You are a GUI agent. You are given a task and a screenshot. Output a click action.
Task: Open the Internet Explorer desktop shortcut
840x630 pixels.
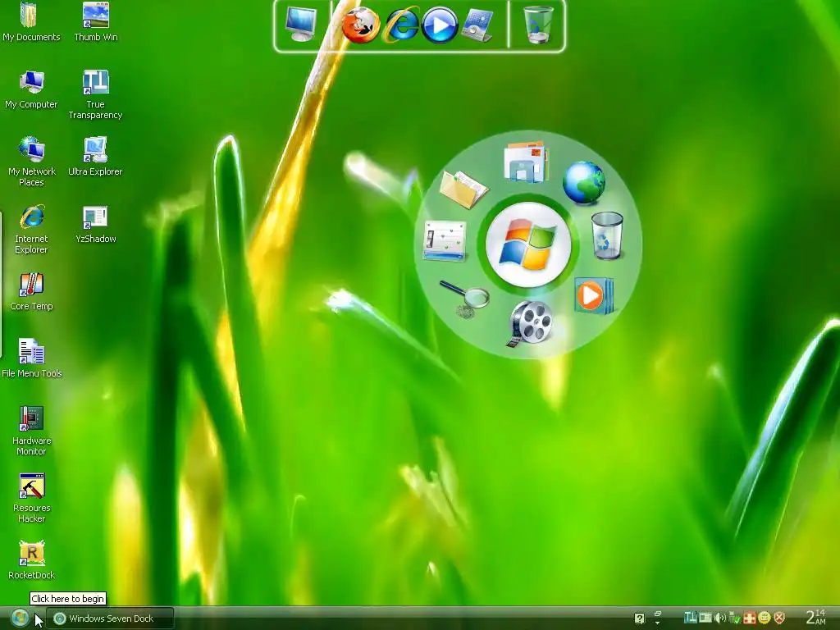pyautogui.click(x=32, y=230)
